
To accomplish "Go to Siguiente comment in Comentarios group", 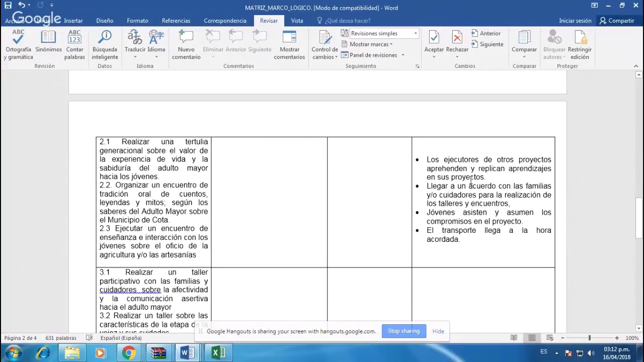I will click(260, 41).
